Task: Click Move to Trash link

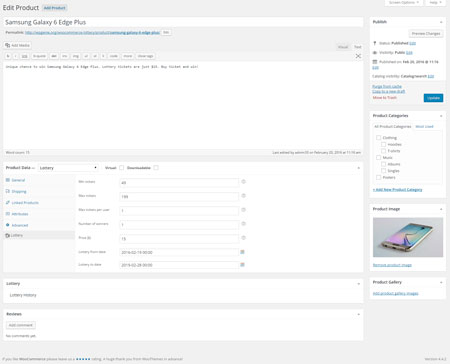Action: click(385, 98)
